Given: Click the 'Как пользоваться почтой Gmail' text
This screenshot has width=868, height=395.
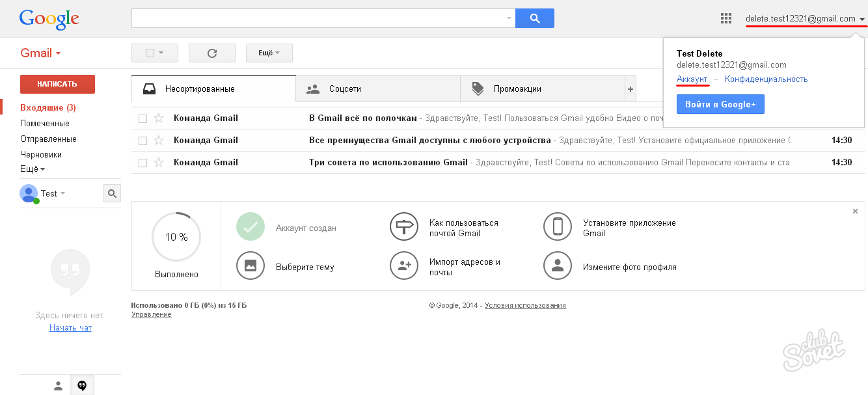Looking at the screenshot, I should [x=464, y=228].
